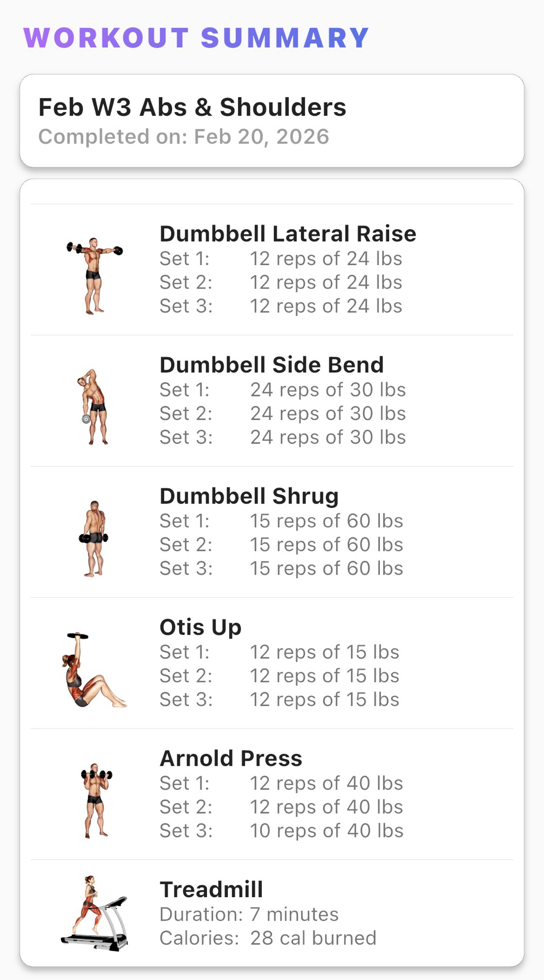Select the Dumbbell Shrug heading
This screenshot has height=980, width=544.
[249, 496]
